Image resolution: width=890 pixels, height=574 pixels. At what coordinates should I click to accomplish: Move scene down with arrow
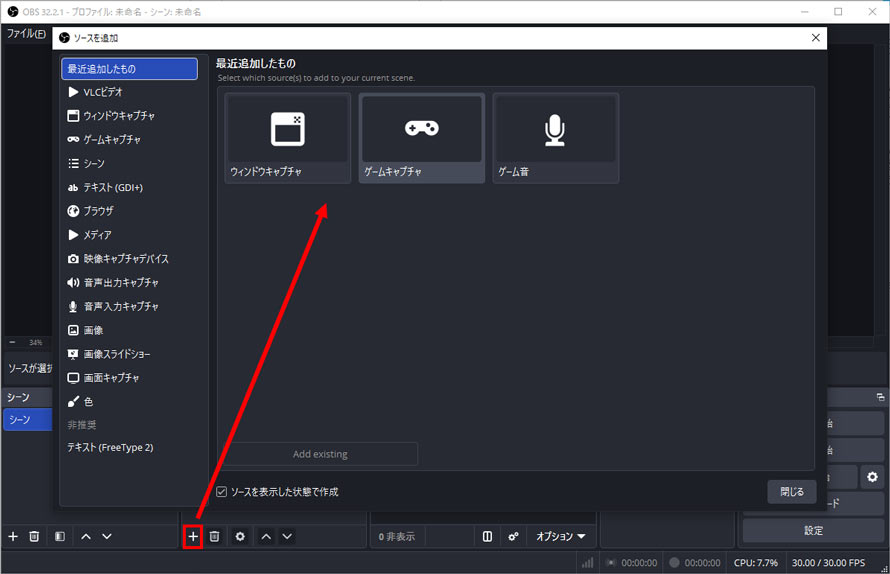pos(107,537)
